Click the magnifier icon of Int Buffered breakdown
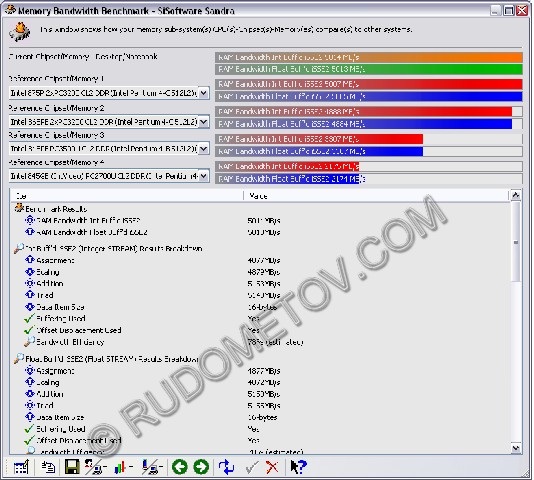 tap(19, 248)
